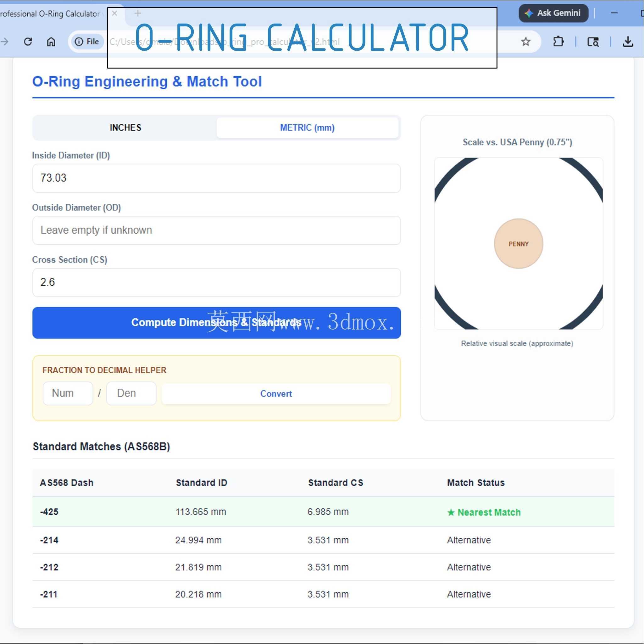The height and width of the screenshot is (644, 644).
Task: Click the Scale vs. USA Penny caption
Action: [x=517, y=142]
